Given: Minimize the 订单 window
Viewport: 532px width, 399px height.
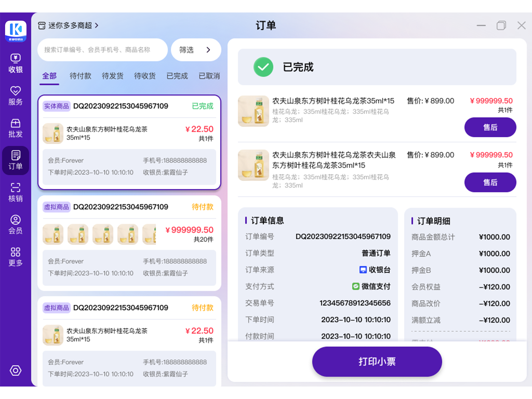Looking at the screenshot, I should pyautogui.click(x=481, y=26).
